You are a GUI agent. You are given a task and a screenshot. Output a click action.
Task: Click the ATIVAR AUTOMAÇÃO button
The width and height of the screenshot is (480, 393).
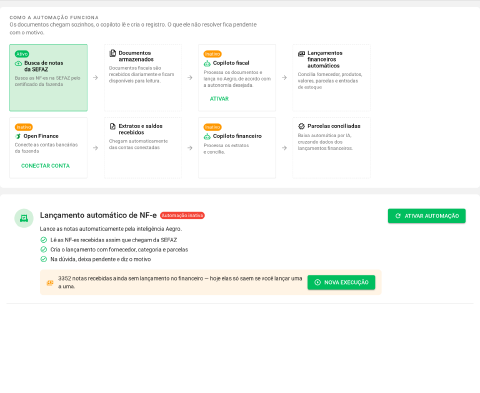tap(427, 216)
